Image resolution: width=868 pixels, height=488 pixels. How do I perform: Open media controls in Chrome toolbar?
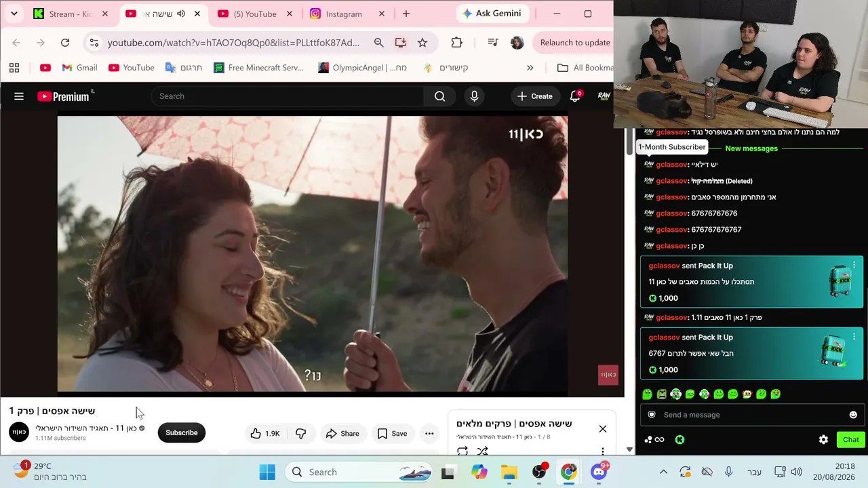tap(493, 43)
